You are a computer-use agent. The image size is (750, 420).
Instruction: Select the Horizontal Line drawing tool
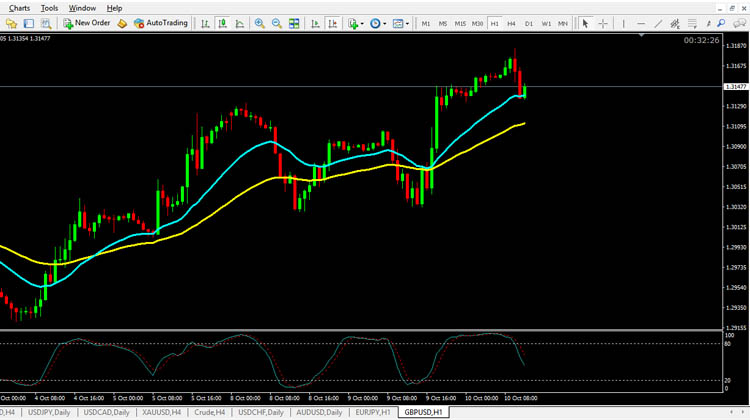[x=641, y=23]
